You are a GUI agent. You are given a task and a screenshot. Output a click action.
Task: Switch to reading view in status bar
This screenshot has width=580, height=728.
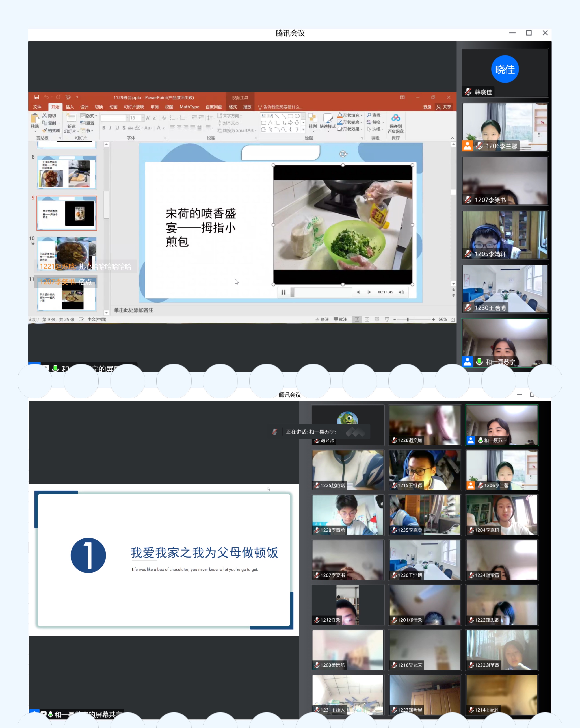tap(377, 319)
